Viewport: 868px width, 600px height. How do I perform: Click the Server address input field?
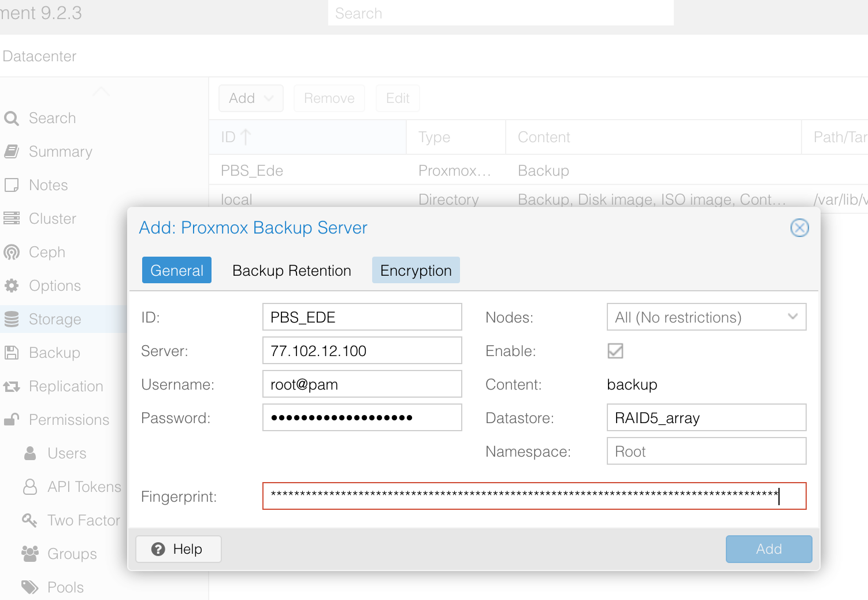[x=362, y=351]
